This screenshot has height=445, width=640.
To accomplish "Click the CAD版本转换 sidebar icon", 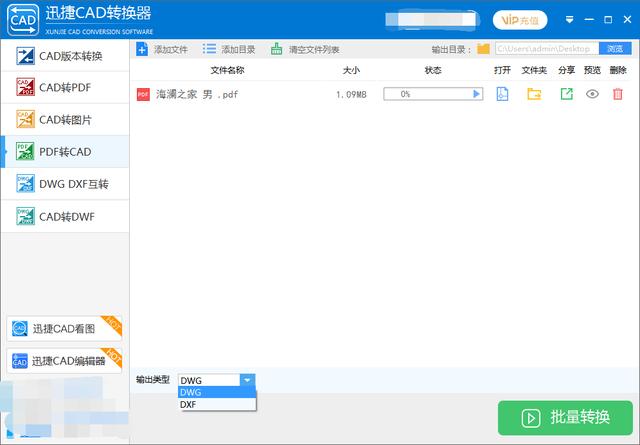I will (x=25, y=56).
